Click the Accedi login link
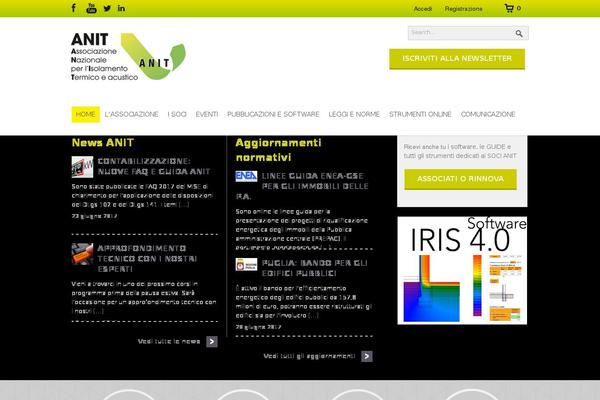The width and height of the screenshot is (600, 400). pos(423,9)
